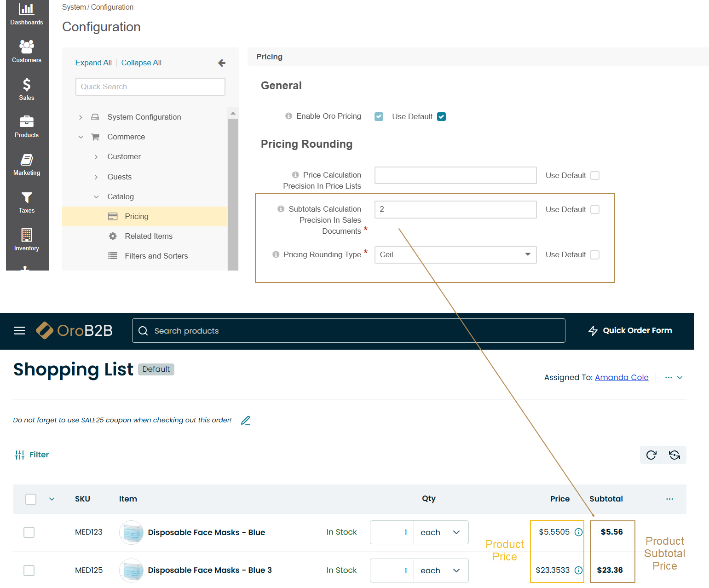
Task: Click the Expand All link
Action: [x=93, y=63]
